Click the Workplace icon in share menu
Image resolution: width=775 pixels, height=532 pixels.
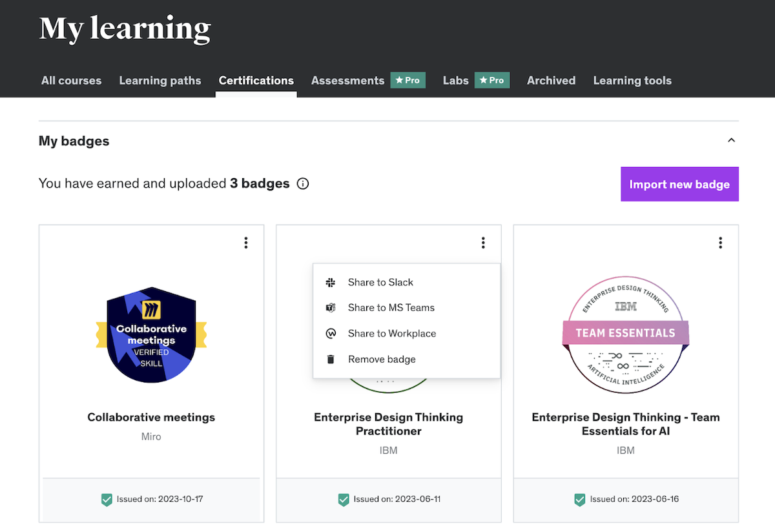(x=331, y=334)
